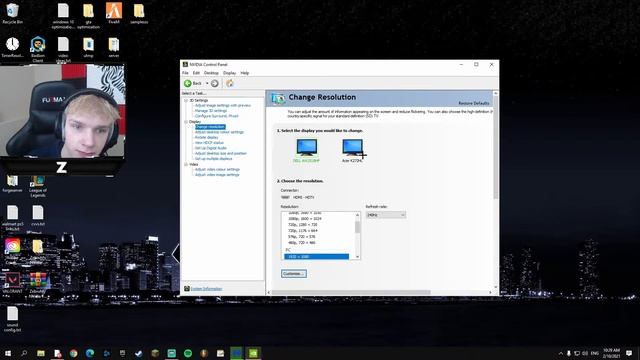Viewport: 640px width, 360px height.
Task: Open Adjust desktop size and position
Action: coord(221,153)
